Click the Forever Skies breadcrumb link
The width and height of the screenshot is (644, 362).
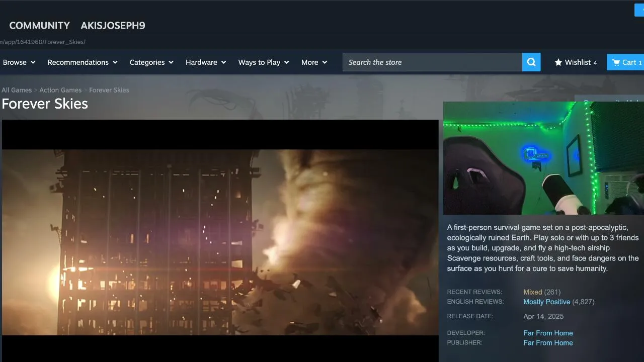[x=109, y=90]
